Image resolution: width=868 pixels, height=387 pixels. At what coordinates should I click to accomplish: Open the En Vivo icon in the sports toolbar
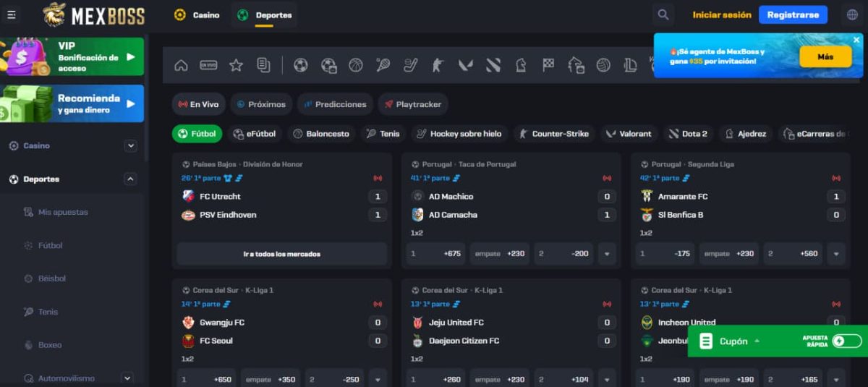point(208,65)
